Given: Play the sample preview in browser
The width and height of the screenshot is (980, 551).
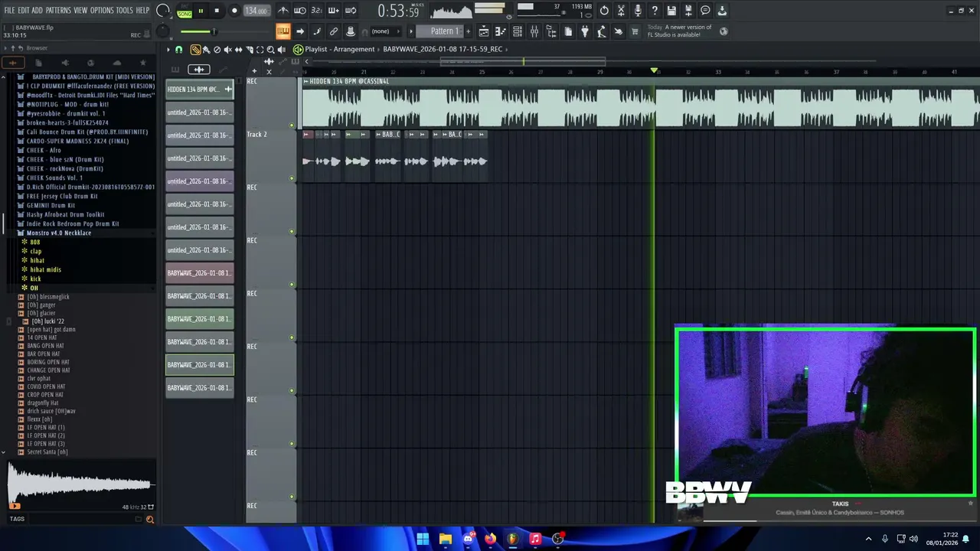Looking at the screenshot, I should [14, 506].
